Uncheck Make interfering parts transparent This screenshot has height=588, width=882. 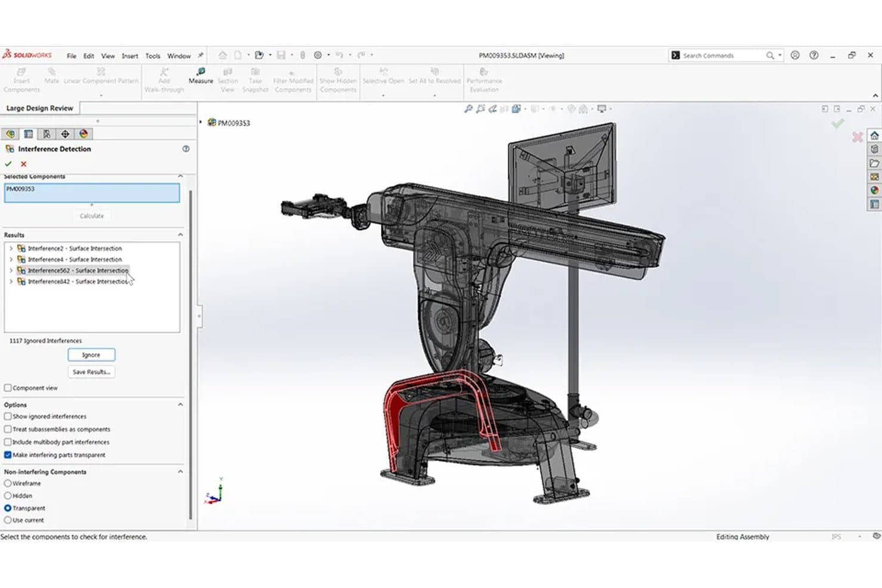[x=8, y=455]
